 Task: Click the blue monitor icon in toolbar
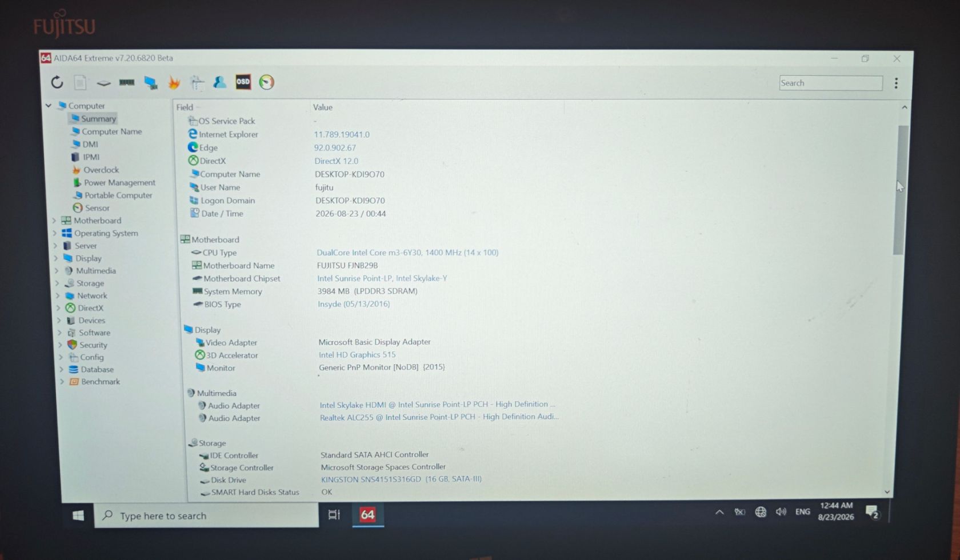(151, 83)
